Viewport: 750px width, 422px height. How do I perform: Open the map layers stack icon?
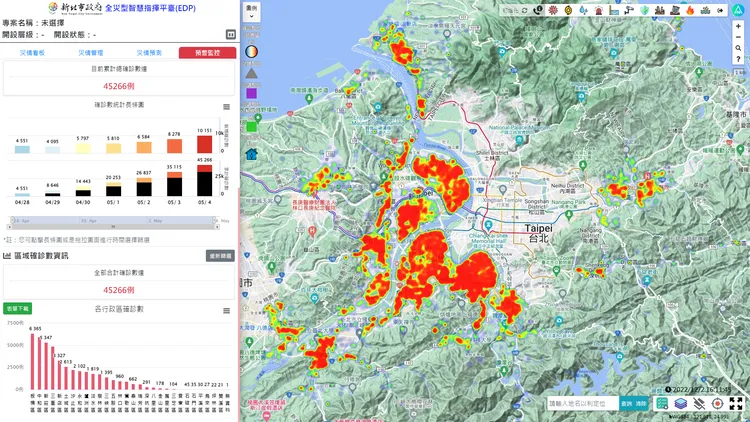tap(680, 403)
